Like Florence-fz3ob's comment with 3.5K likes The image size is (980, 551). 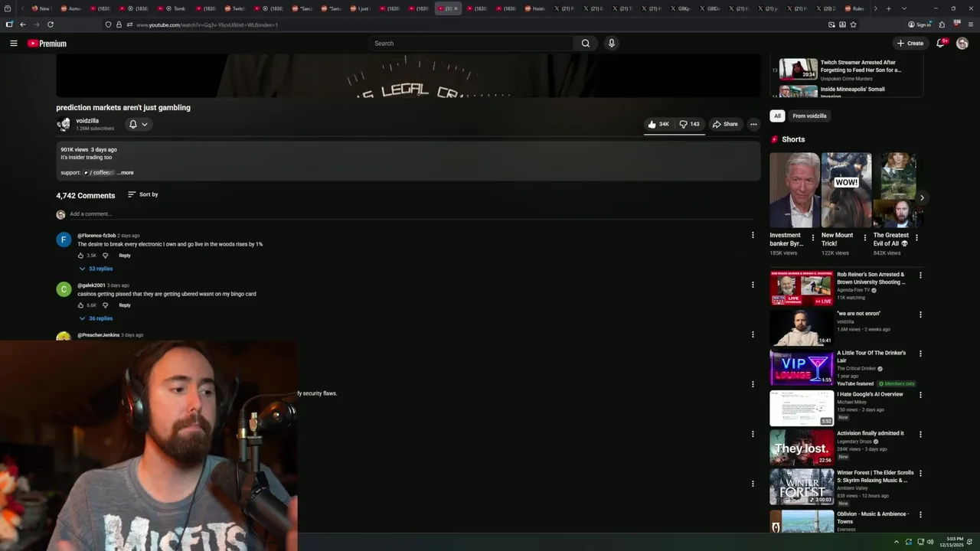(81, 256)
